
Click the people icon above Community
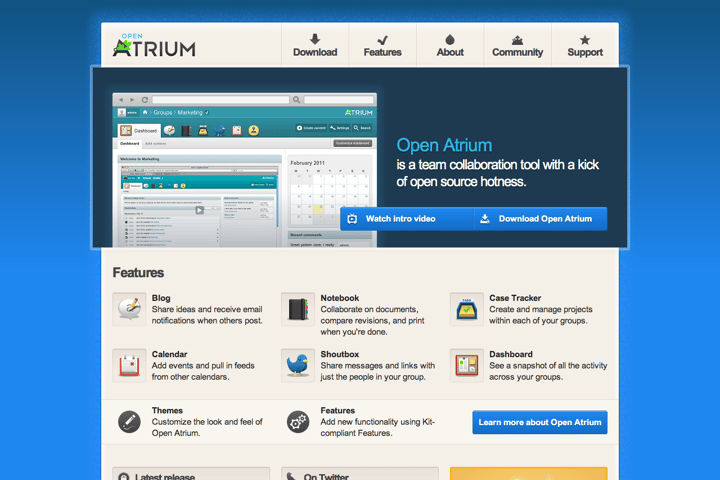pyautogui.click(x=518, y=40)
